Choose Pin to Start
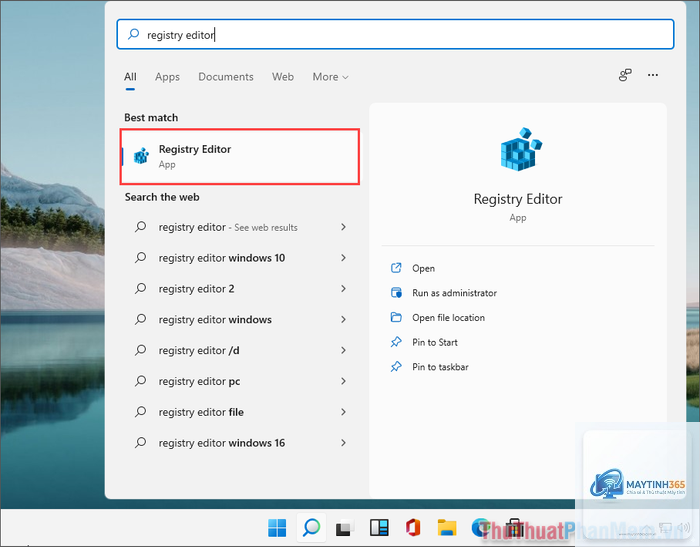 (435, 342)
